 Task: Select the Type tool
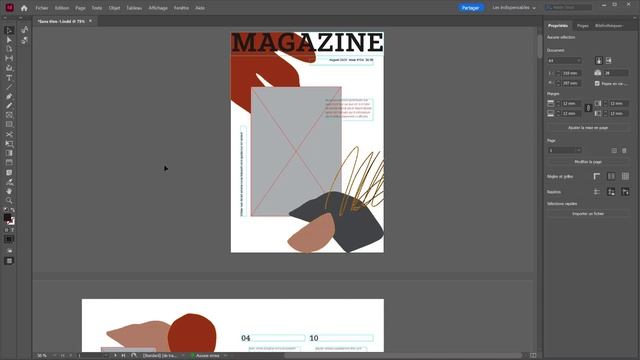[x=9, y=78]
